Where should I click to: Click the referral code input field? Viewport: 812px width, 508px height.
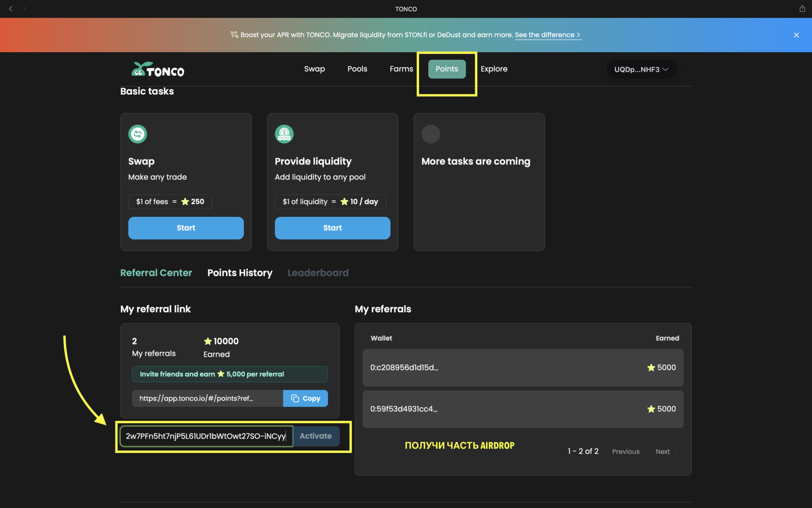click(206, 436)
